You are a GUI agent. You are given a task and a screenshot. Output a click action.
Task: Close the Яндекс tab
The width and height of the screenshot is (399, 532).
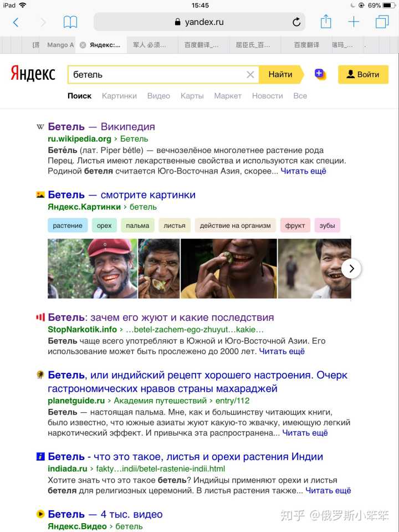click(x=83, y=45)
